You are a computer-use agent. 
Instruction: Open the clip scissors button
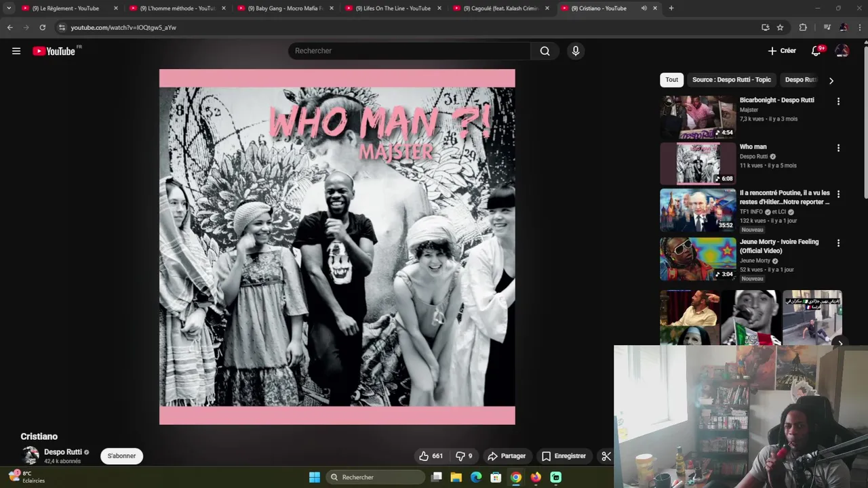(x=606, y=456)
